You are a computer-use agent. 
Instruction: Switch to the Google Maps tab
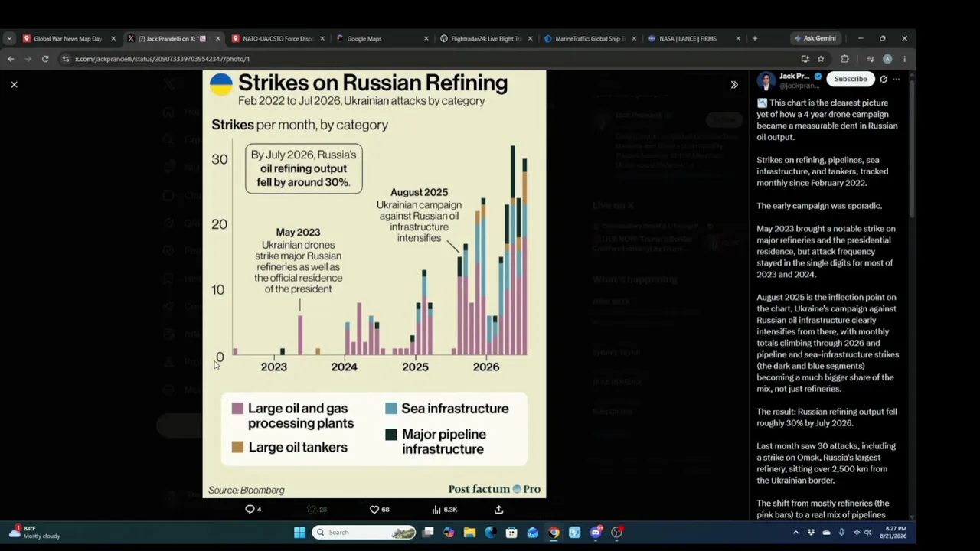coord(383,38)
